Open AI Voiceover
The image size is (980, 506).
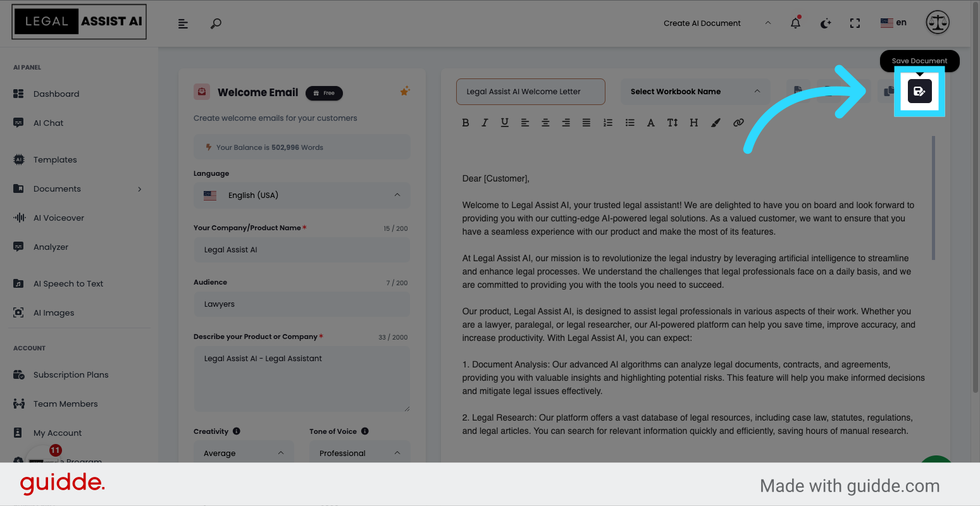coord(59,218)
